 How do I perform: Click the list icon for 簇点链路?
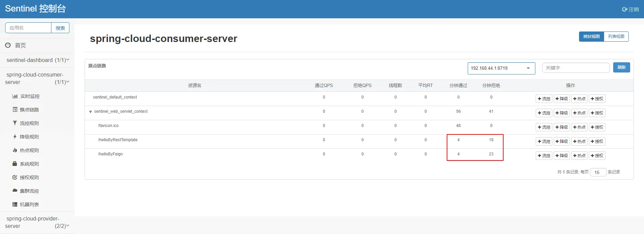click(x=15, y=109)
